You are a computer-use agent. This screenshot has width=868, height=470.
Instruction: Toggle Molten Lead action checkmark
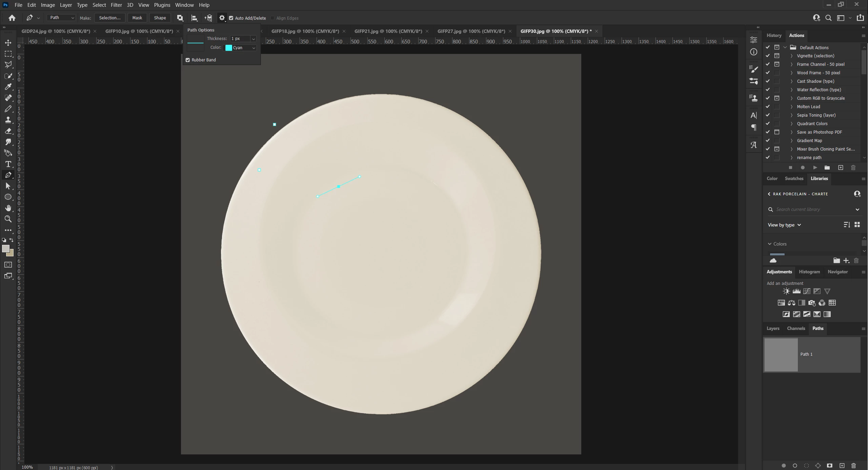click(x=768, y=106)
